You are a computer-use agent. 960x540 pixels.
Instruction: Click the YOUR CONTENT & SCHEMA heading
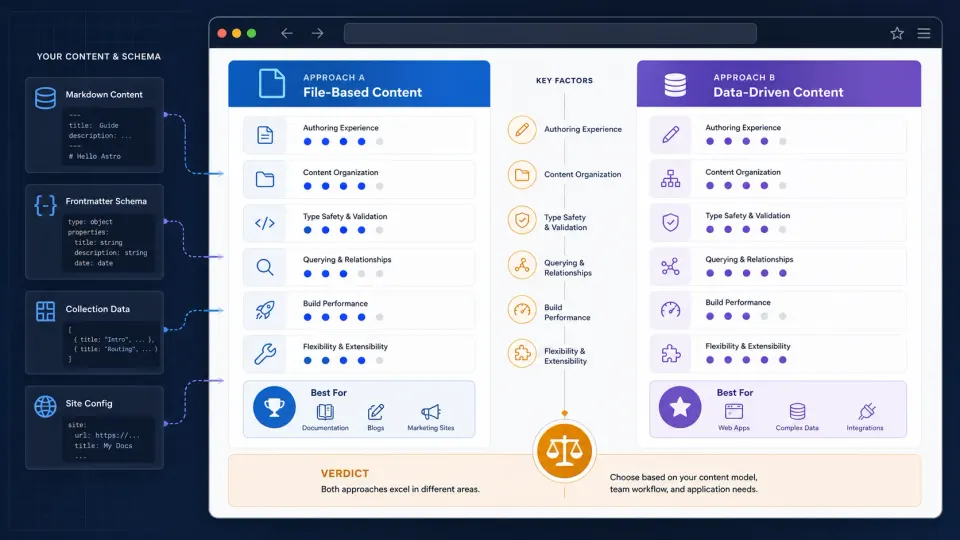coord(99,56)
